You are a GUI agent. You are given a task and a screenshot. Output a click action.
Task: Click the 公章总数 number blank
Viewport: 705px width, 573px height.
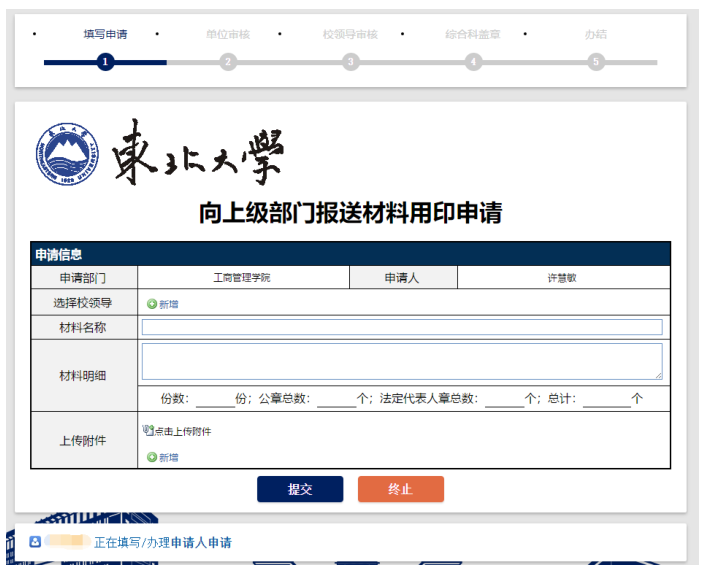tap(337, 399)
